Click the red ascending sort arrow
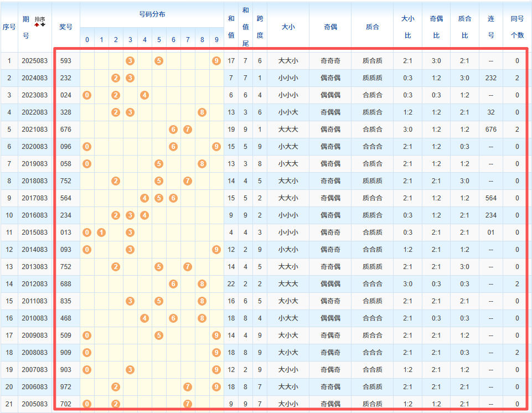This screenshot has width=532, height=413. click(x=37, y=24)
